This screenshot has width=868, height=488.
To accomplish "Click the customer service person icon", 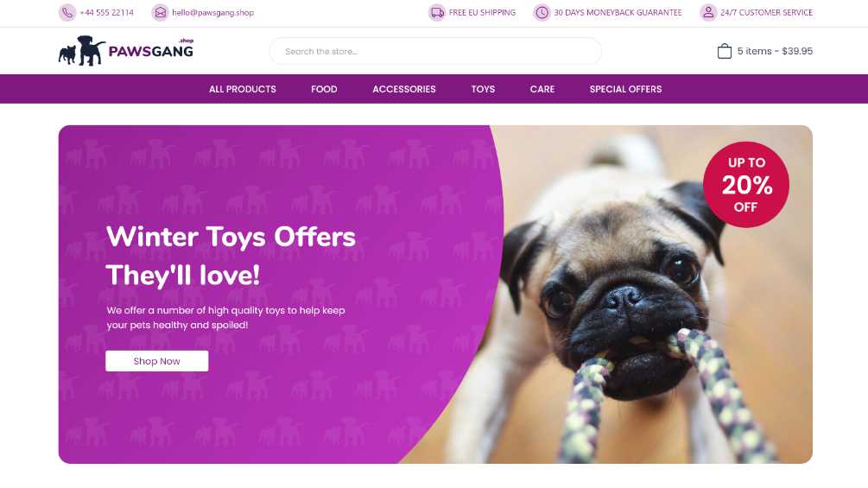I will pos(708,12).
